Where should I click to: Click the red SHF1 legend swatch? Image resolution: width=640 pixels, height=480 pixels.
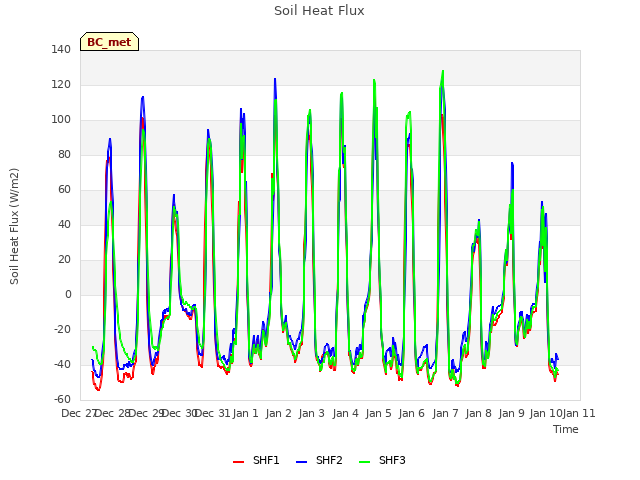[x=238, y=461]
